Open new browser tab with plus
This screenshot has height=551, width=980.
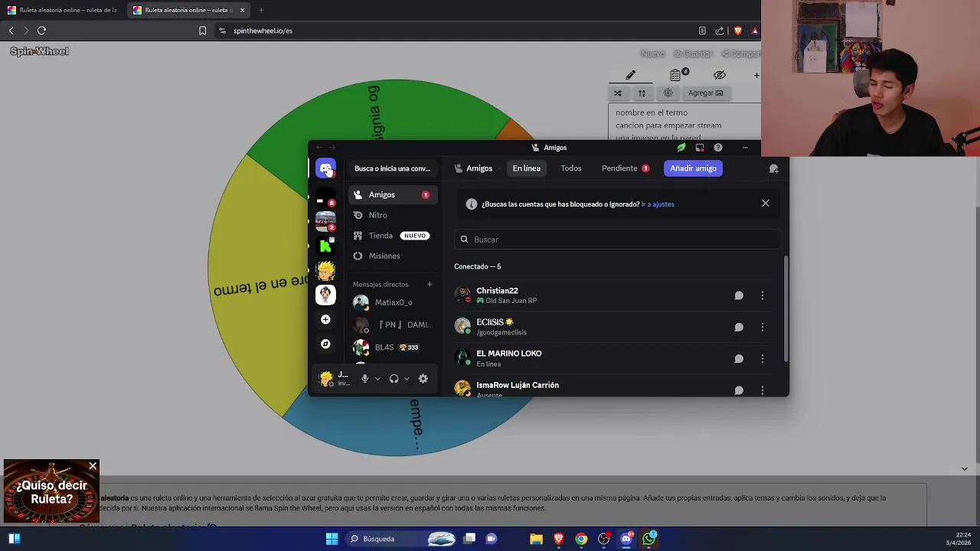pyautogui.click(x=260, y=10)
